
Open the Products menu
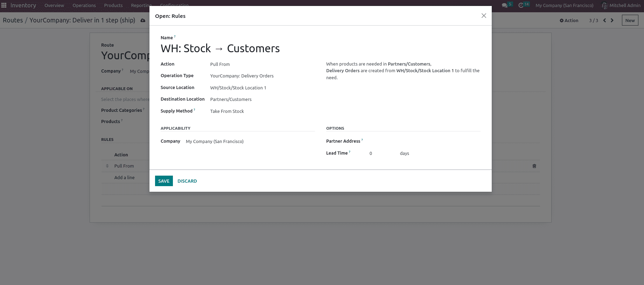pyautogui.click(x=113, y=5)
